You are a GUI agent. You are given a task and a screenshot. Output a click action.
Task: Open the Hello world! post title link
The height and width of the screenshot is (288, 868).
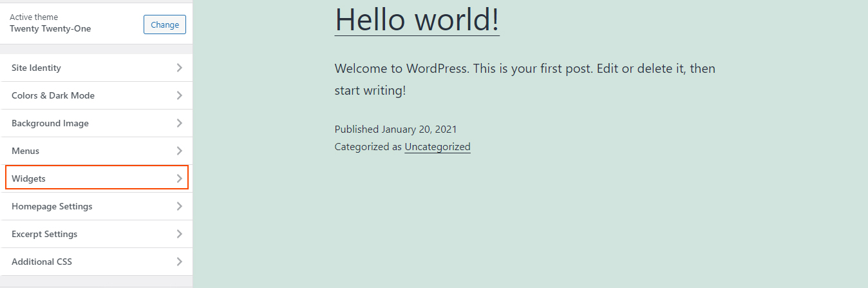pos(417,19)
